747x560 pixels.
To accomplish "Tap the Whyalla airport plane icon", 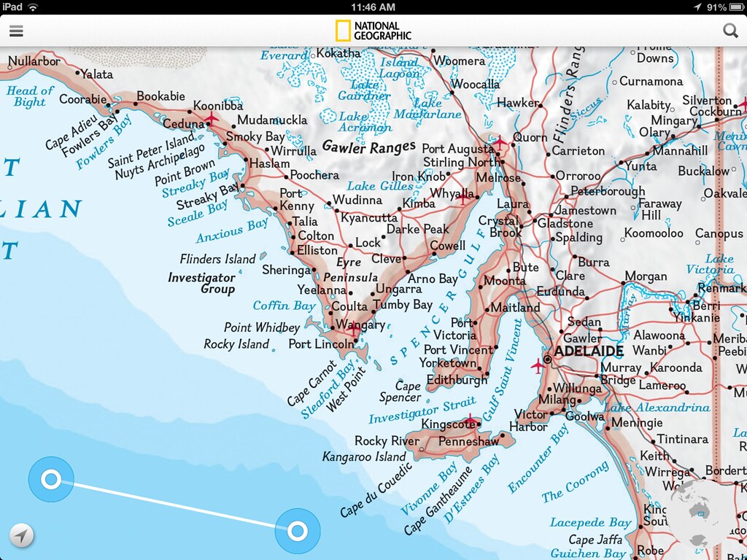I will point(462,197).
